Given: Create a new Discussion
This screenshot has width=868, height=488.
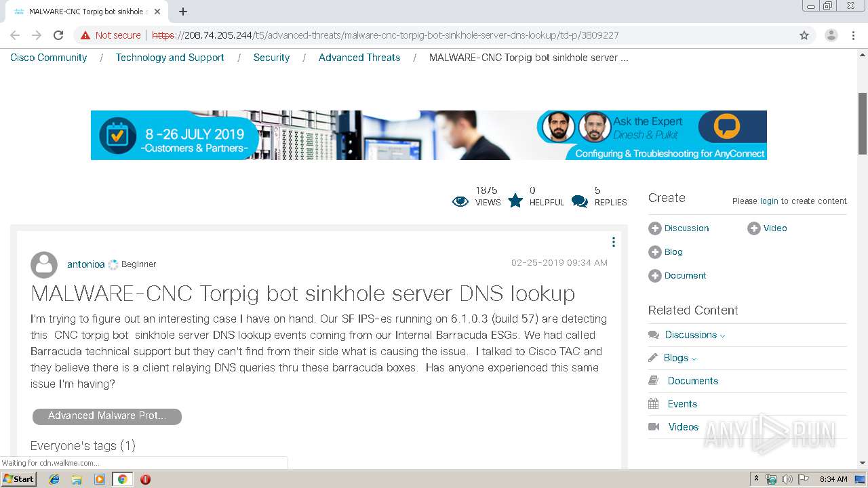Looking at the screenshot, I should [x=686, y=228].
